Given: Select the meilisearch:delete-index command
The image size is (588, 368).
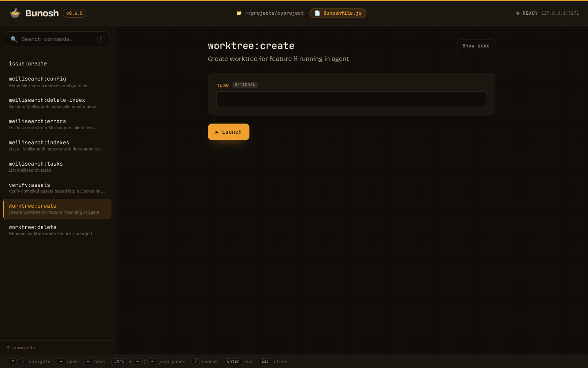Looking at the screenshot, I should 57,103.
